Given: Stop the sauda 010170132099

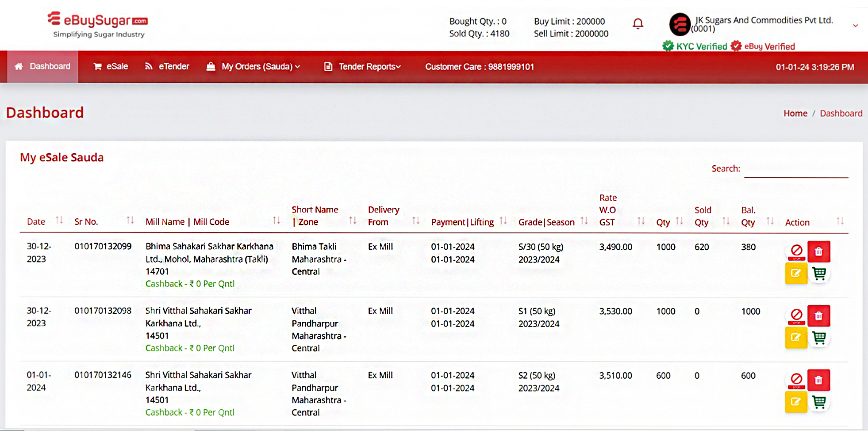Looking at the screenshot, I should coord(796,251).
